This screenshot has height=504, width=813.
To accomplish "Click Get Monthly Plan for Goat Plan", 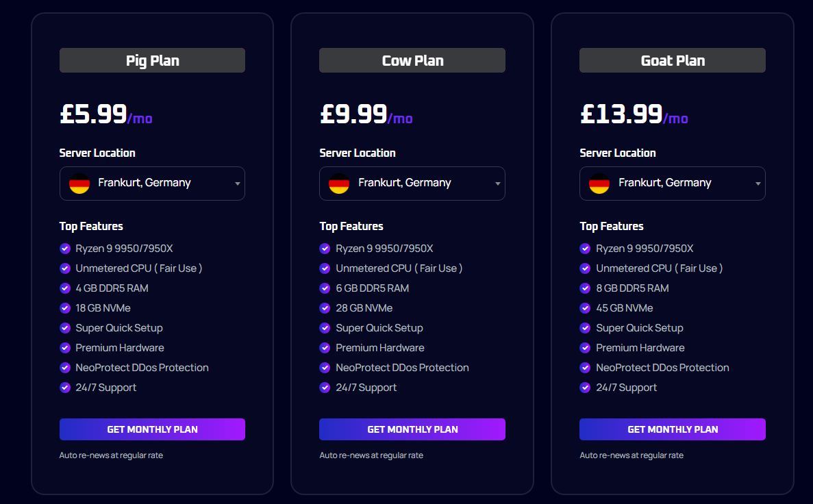I will click(x=672, y=429).
